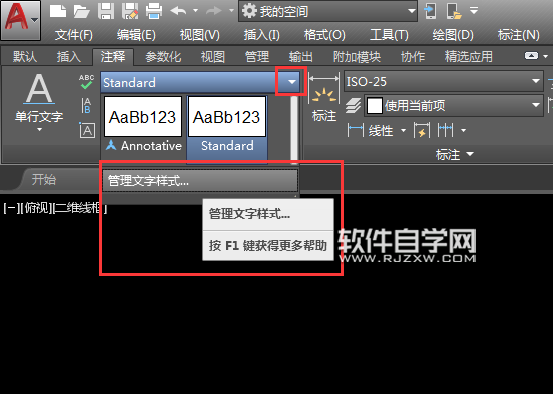
Task: Switch to the 视图 ribbon tab
Action: 213,56
